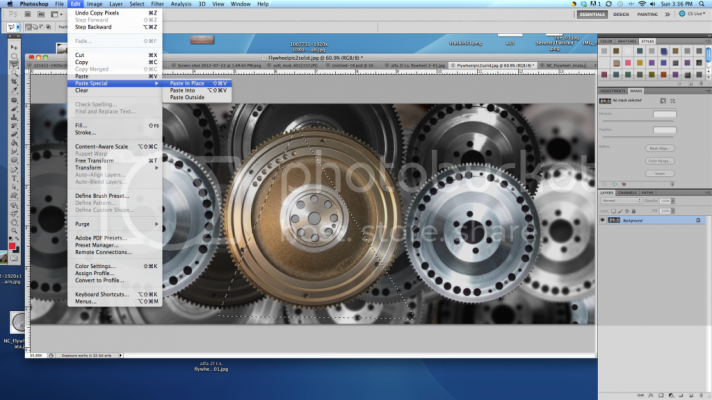Screen dimensions: 712x400
Task: Open Mini Bridge from application bar
Action: tap(41, 15)
